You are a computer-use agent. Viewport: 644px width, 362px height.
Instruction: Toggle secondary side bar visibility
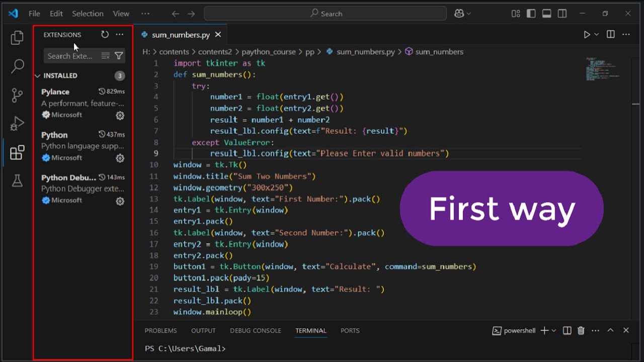click(562, 14)
